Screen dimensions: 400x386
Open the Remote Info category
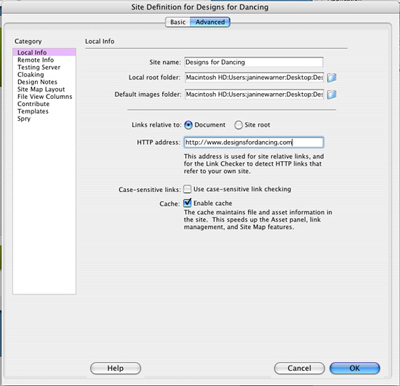click(44, 60)
